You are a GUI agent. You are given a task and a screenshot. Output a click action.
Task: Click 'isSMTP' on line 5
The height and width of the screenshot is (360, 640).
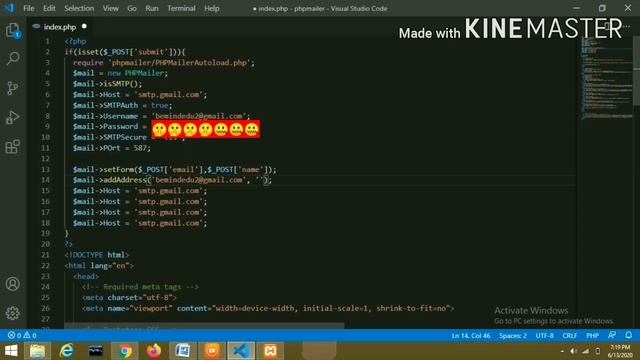[x=117, y=84]
